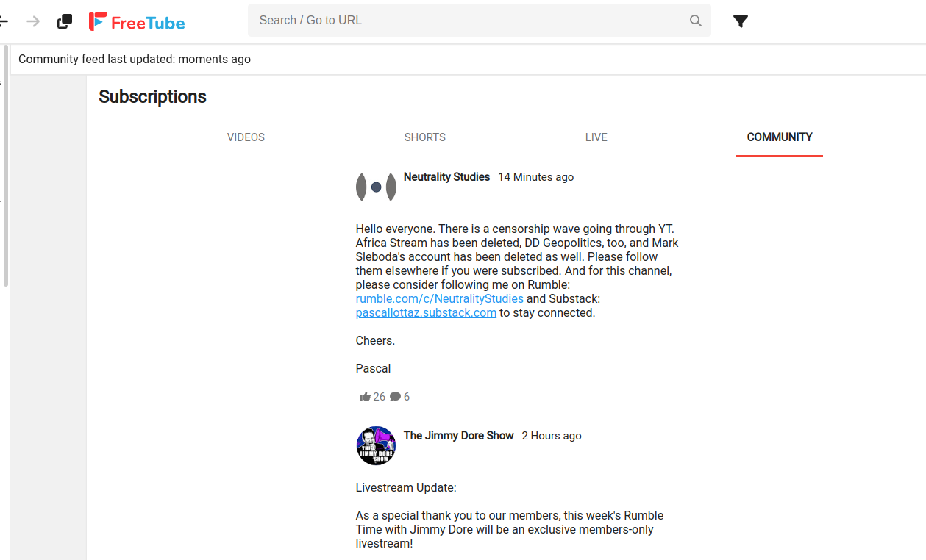This screenshot has width=926, height=560.
Task: Click 'Community feed last updated' text
Action: [x=135, y=60]
